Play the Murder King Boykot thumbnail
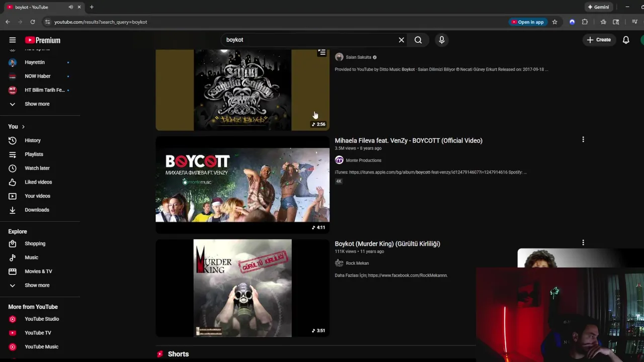644x362 pixels. (243, 288)
